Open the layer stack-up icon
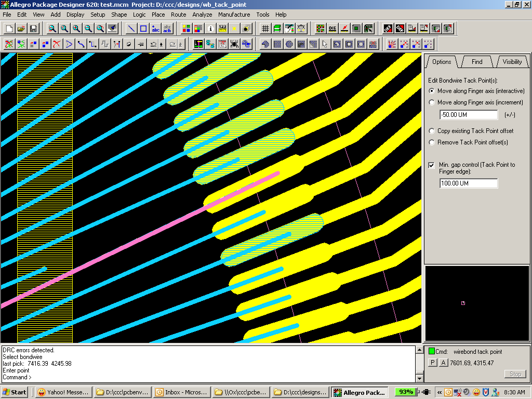This screenshot has width=532, height=399. [x=277, y=29]
